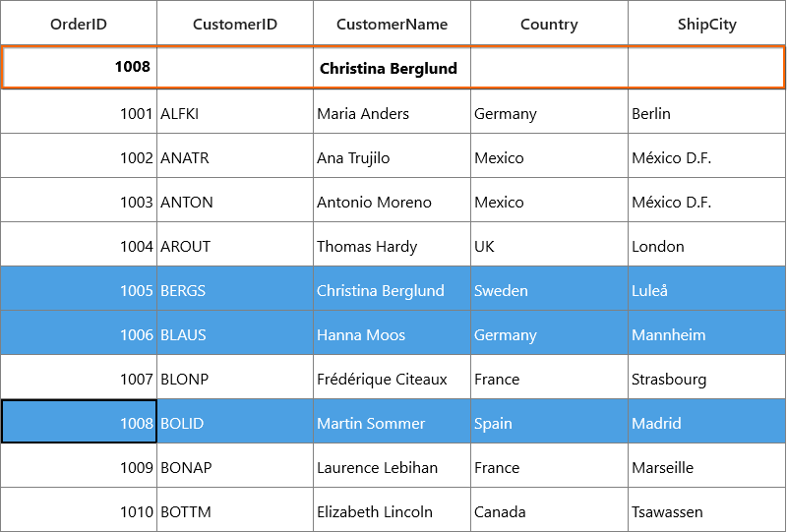Click the Hanna Moos cell
This screenshot has width=787, height=532.
392,332
